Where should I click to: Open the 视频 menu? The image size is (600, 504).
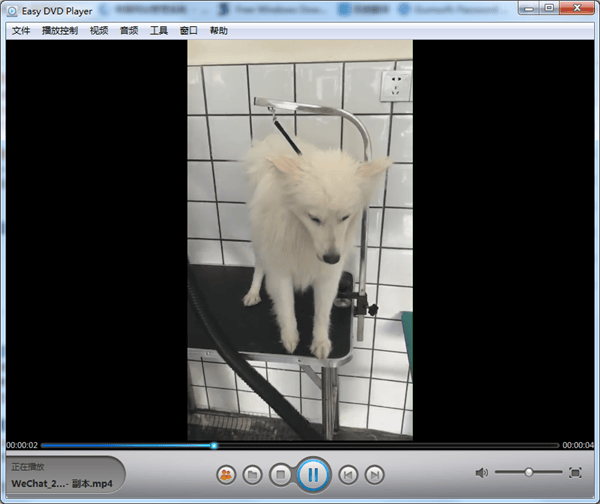(x=98, y=31)
